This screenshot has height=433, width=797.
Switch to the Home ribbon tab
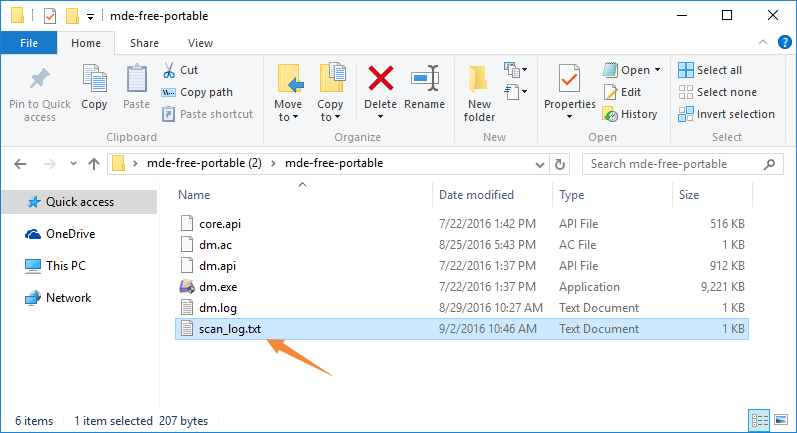[x=86, y=43]
